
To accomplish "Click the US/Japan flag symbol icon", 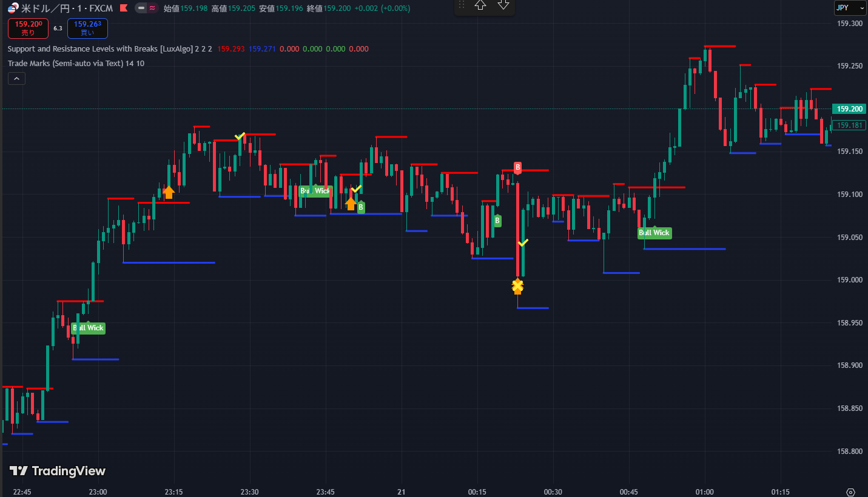I will point(13,8).
